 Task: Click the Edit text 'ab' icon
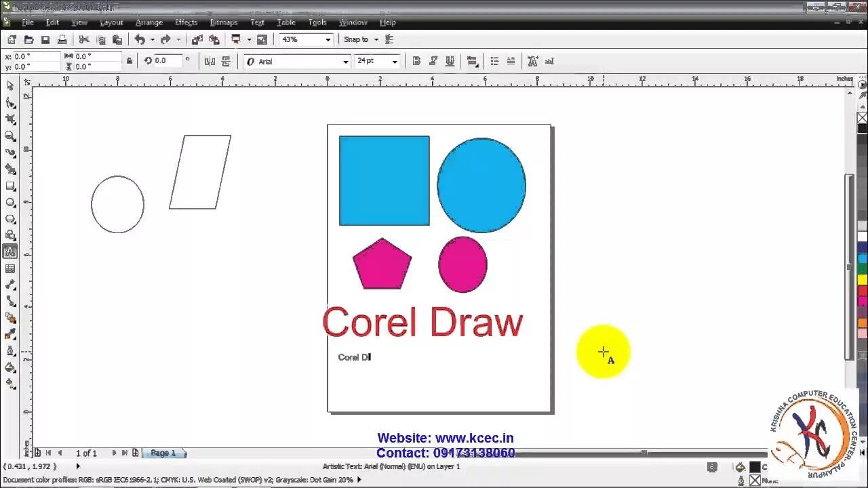pyautogui.click(x=549, y=61)
